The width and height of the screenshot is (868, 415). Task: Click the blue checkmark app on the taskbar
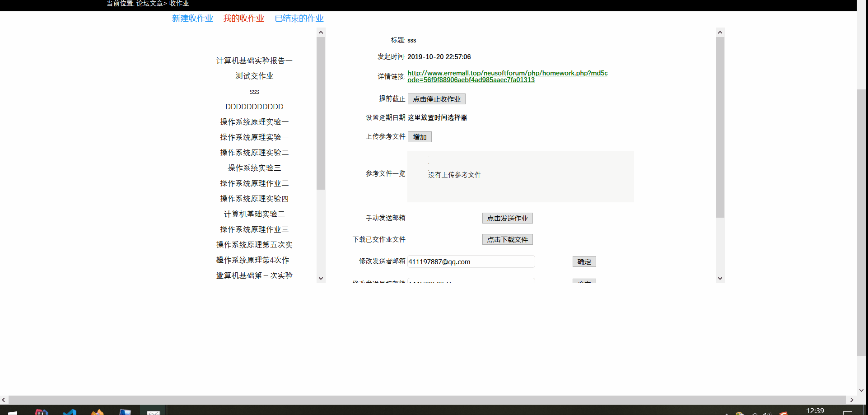70,411
